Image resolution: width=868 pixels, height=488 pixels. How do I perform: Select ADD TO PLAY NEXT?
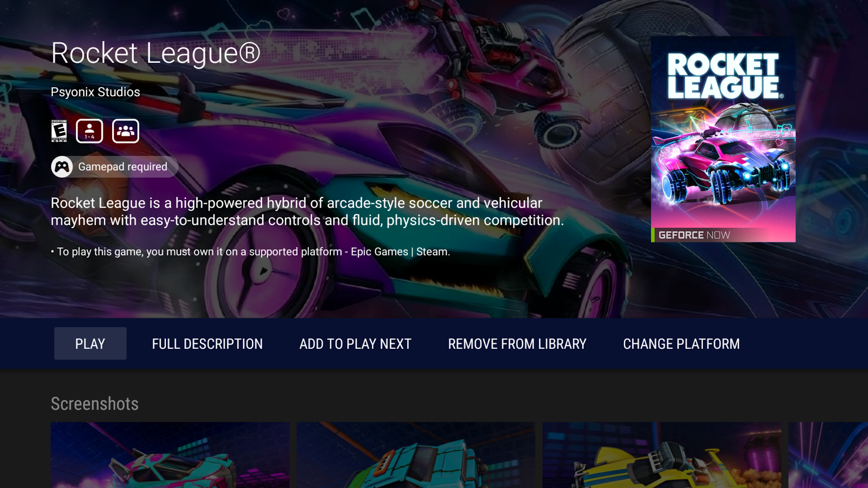click(355, 344)
